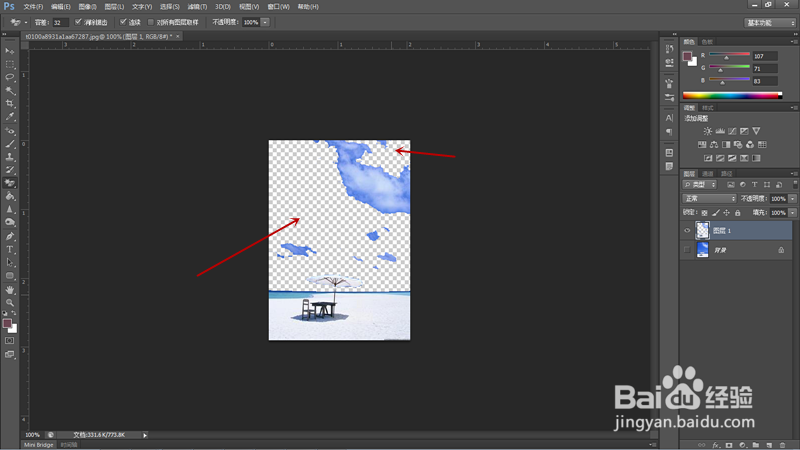Select the Crop tool
Image resolution: width=800 pixels, height=450 pixels.
click(10, 104)
